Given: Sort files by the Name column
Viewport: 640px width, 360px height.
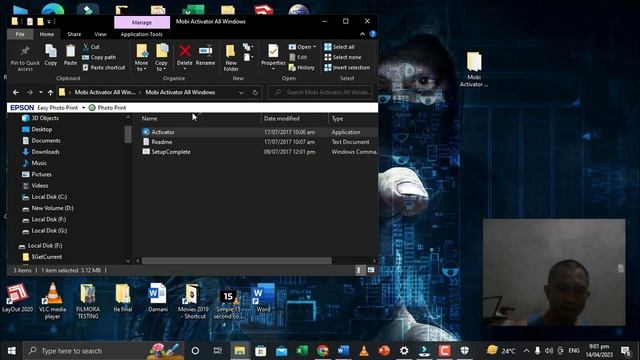Looking at the screenshot, I should click(x=149, y=118).
